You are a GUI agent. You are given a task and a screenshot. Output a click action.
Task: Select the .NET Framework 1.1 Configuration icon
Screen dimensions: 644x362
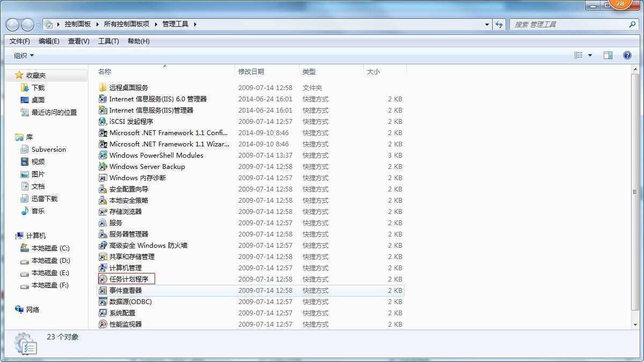[x=103, y=132]
